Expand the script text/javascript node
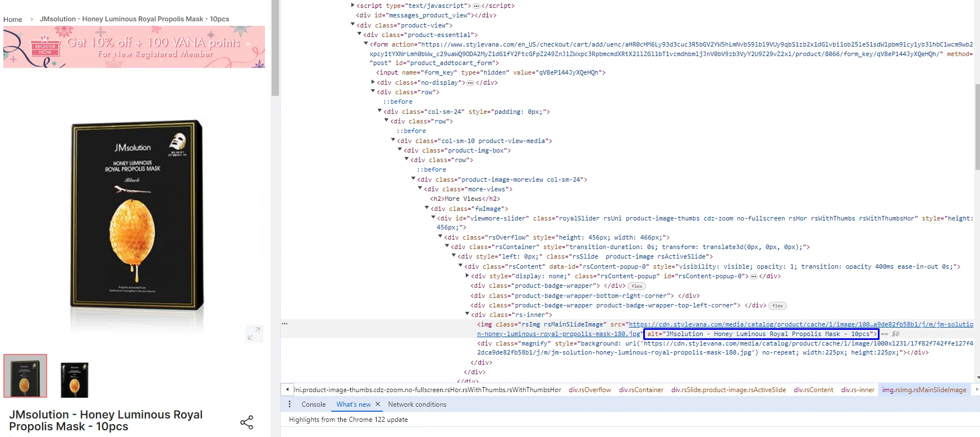The image size is (980, 437). (x=352, y=6)
